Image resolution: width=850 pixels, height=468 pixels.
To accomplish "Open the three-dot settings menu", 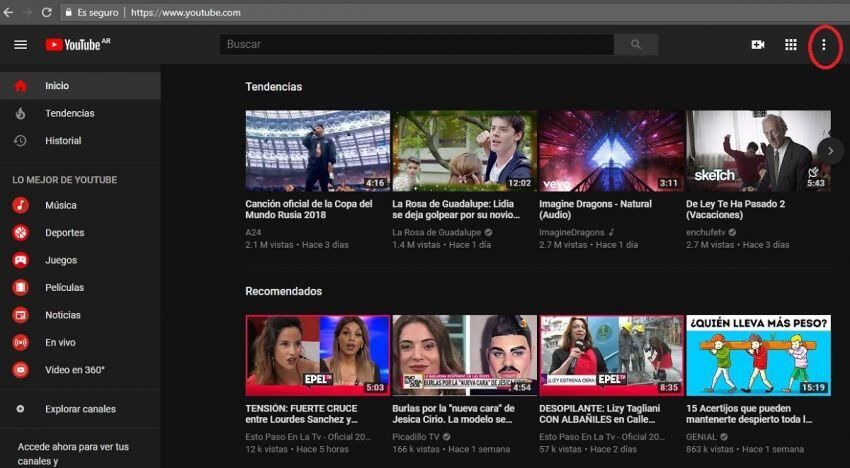I will pos(824,45).
